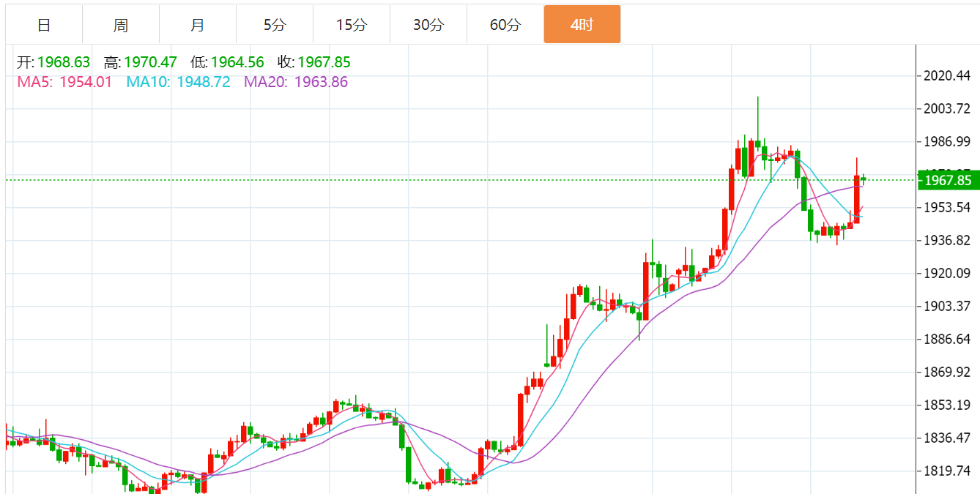Viewport: 980px width, 494px height.
Task: Select the 30分 interval tab
Action: 428,25
